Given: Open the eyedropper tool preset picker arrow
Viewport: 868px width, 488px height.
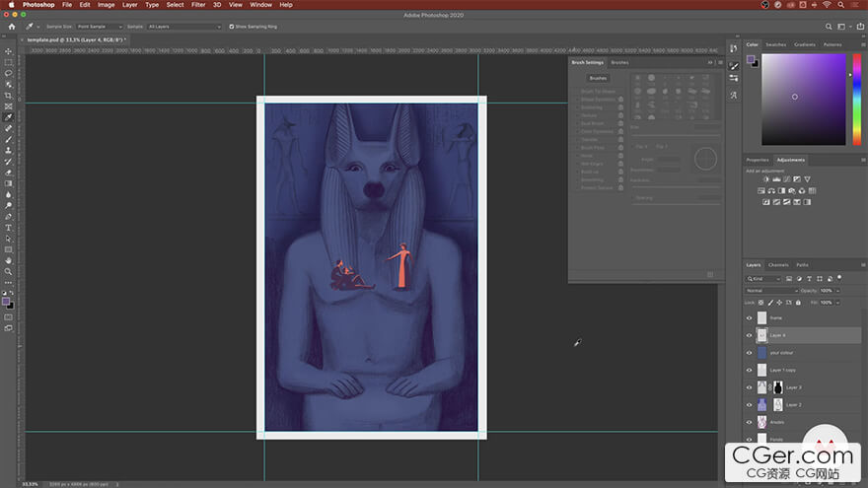Looking at the screenshot, I should pyautogui.click(x=38, y=27).
